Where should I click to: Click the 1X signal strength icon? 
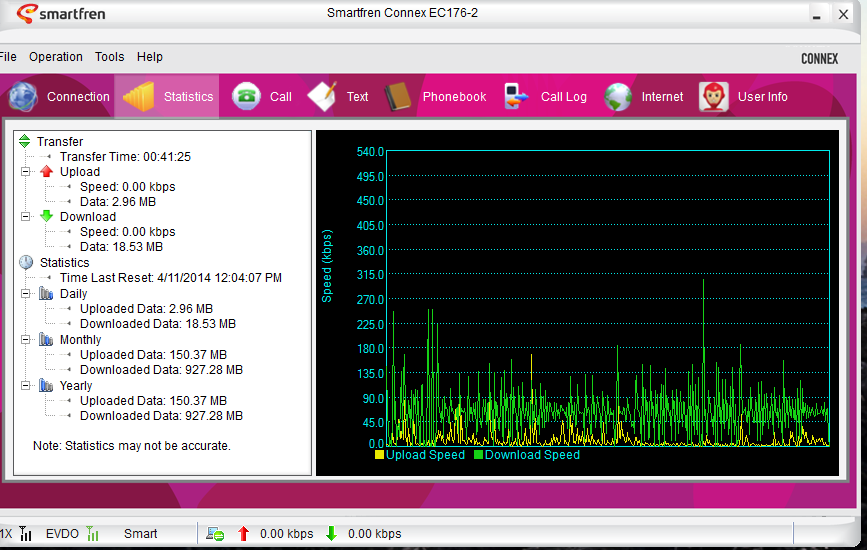[25, 533]
